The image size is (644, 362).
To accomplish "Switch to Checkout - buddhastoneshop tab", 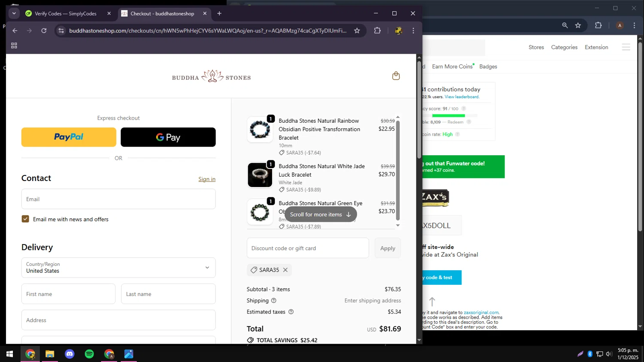I will [x=162, y=13].
